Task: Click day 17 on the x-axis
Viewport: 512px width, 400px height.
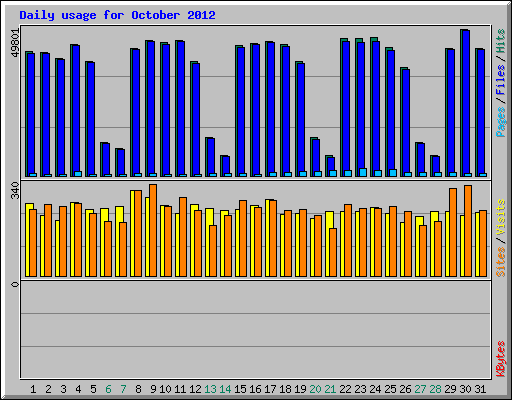Action: 270,389
